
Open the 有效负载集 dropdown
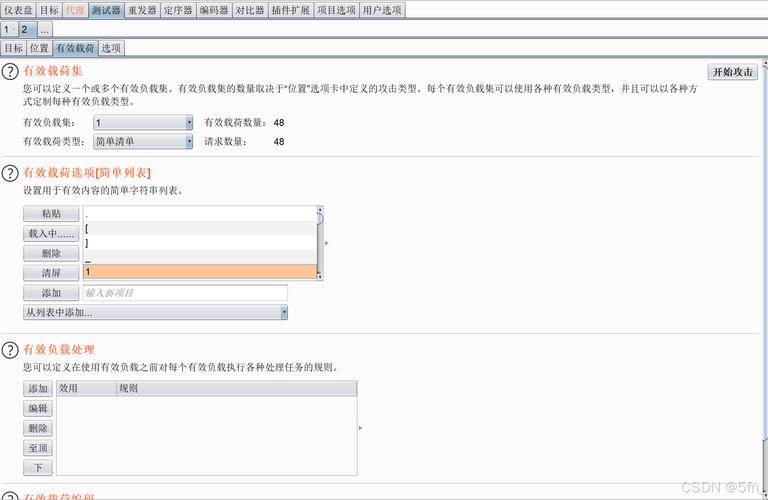coord(143,122)
